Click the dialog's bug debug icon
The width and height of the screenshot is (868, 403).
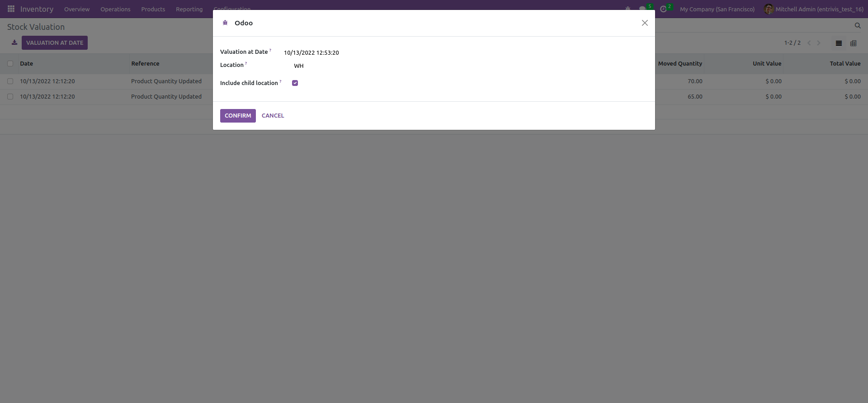point(225,23)
